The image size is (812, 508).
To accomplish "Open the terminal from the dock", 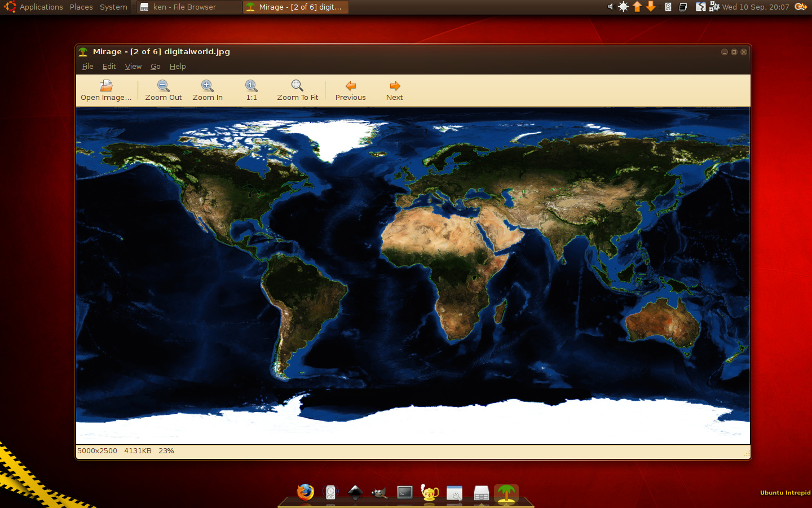I will [405, 493].
